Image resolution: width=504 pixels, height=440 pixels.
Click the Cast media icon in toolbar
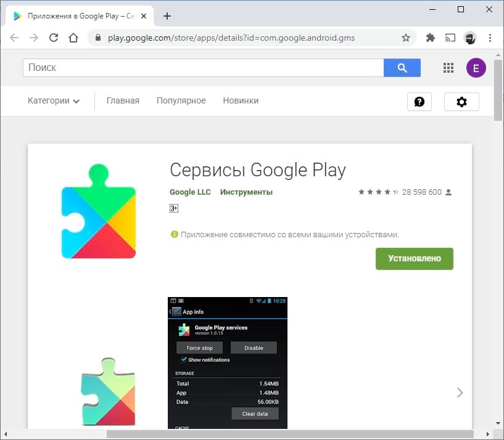(x=450, y=38)
